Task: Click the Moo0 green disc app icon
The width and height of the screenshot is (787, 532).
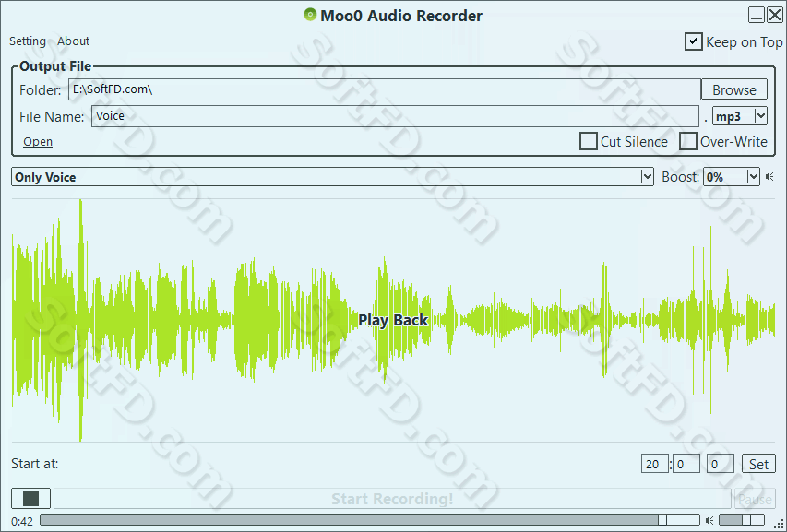Action: coord(310,15)
